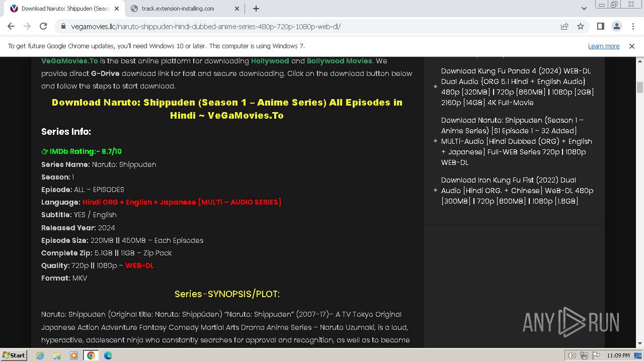644x362 pixels.
Task: Open Windows Media Player from taskbar
Action: (74, 355)
